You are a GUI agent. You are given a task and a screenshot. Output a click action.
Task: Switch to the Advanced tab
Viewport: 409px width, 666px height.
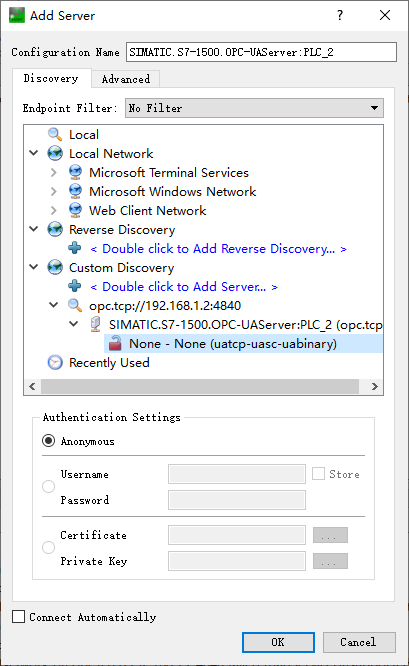point(126,79)
